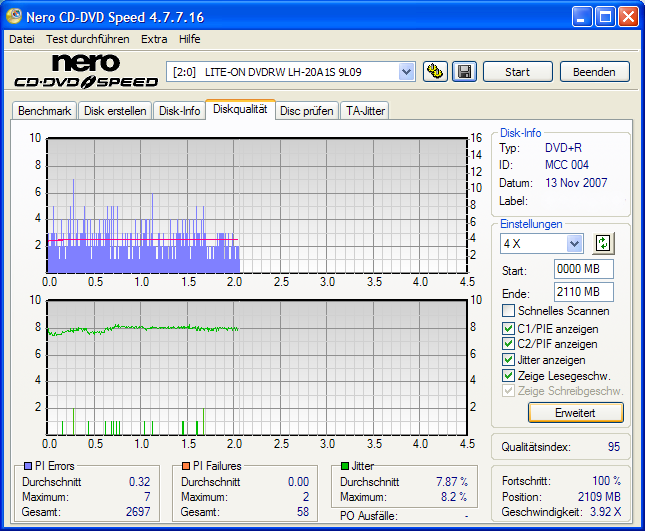Image resolution: width=645 pixels, height=531 pixels.
Task: Open the Extra menu
Action: click(154, 39)
